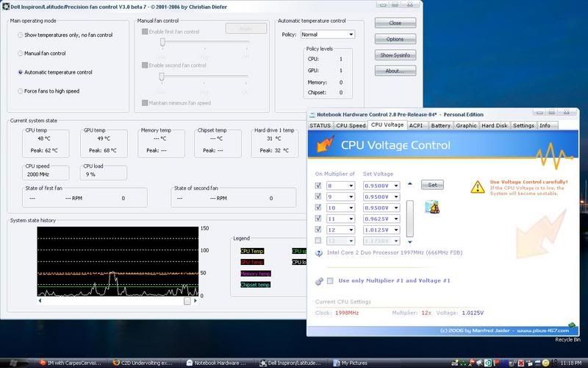
Task: Check Use only Multiplier #1 and Voltage #1
Action: point(330,280)
